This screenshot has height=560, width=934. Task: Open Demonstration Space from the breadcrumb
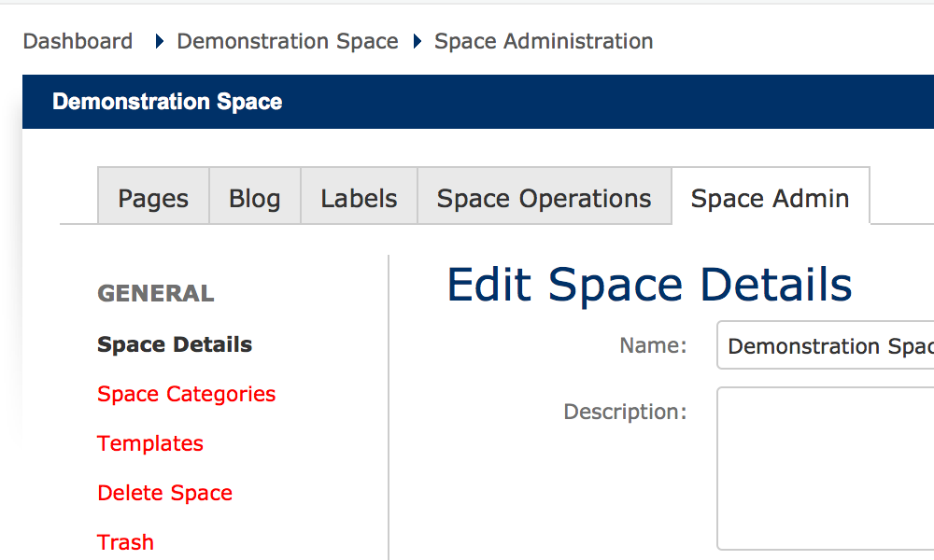[288, 41]
